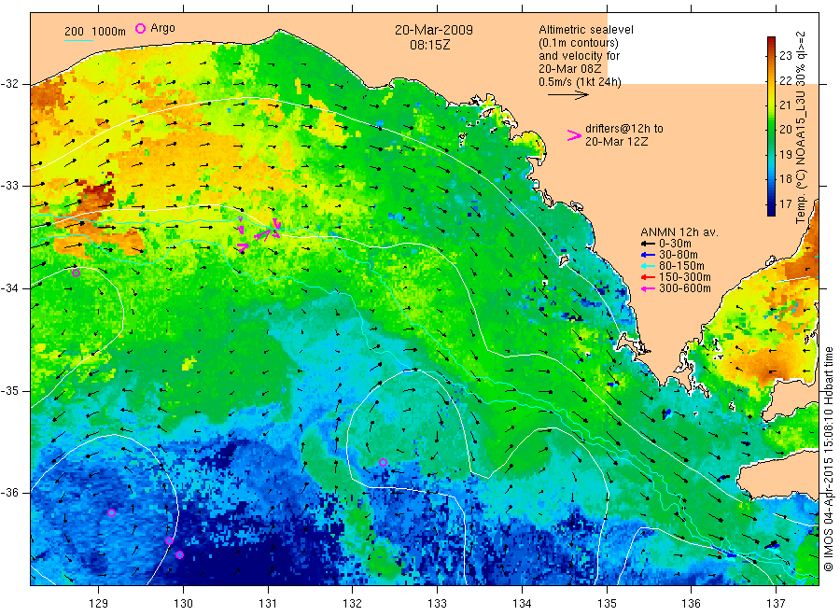Click the latitude label -36
840x616 pixels.
[9, 493]
